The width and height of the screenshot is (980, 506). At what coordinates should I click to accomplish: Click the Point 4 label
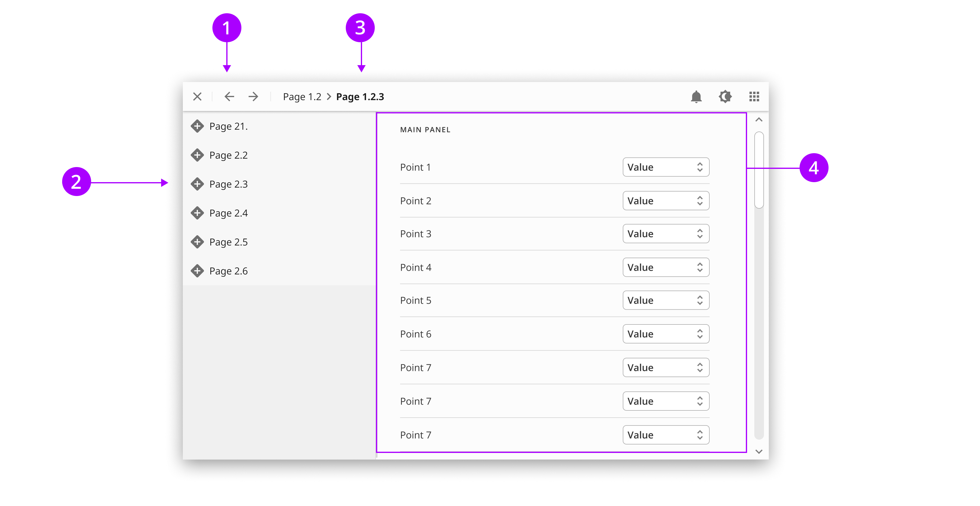(415, 267)
